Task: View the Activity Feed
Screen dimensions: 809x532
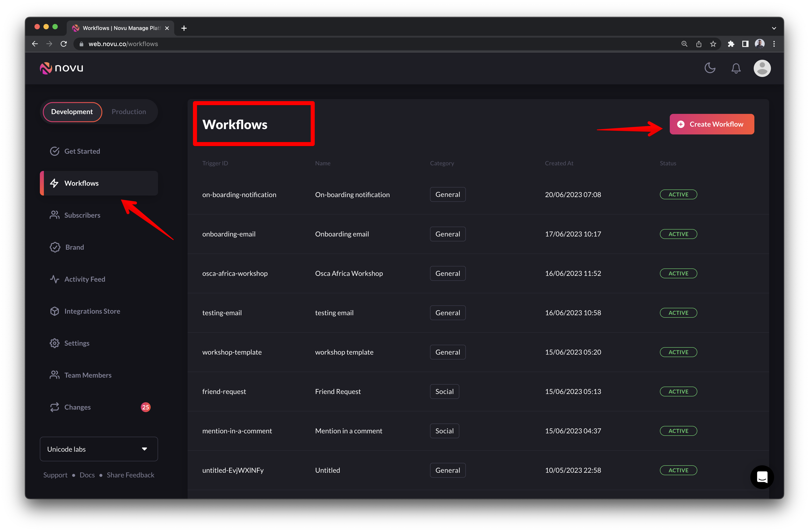Action: coord(84,279)
